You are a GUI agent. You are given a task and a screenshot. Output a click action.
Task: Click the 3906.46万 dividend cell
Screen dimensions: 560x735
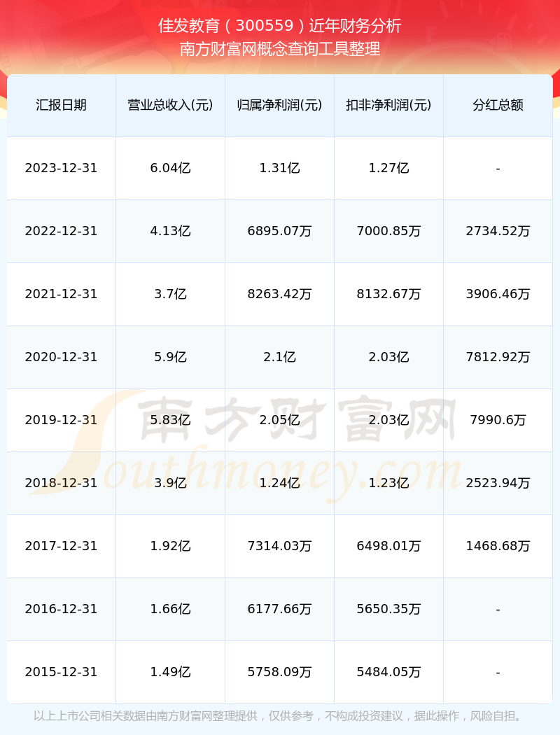[x=498, y=294]
